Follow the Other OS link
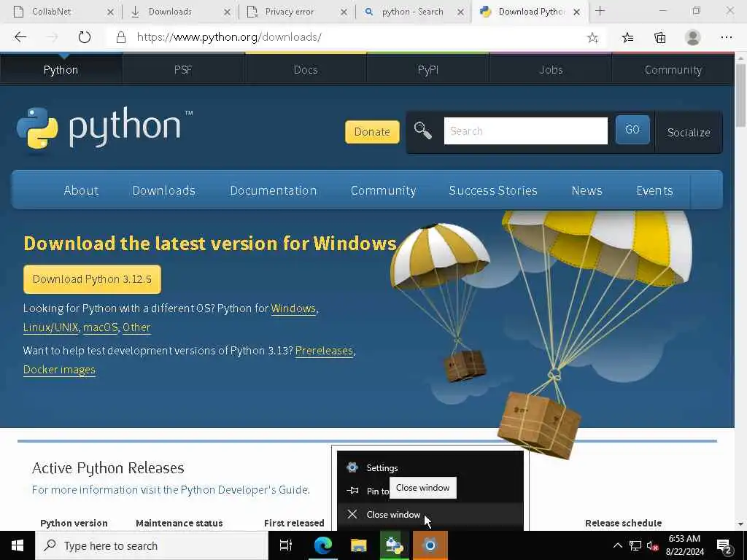 point(136,327)
